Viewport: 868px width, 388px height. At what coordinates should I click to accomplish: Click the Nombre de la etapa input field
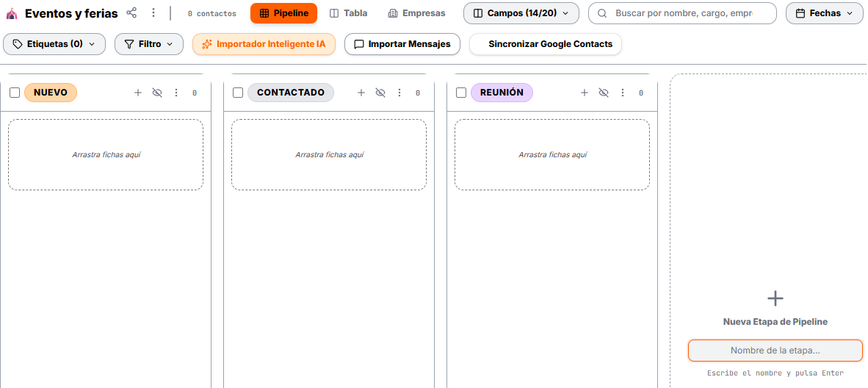pos(775,351)
